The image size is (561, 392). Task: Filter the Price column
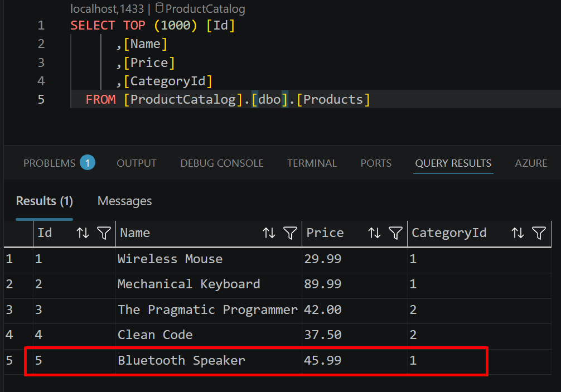click(x=395, y=233)
